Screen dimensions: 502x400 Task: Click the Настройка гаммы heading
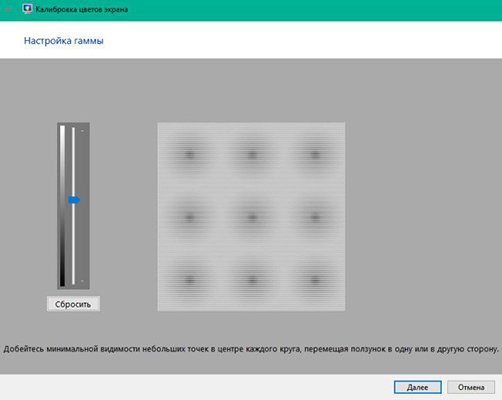click(64, 41)
